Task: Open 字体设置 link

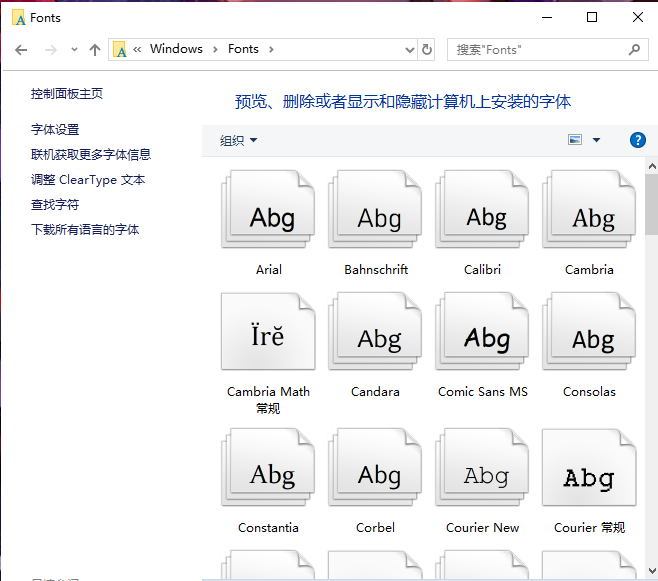Action: pyautogui.click(x=55, y=130)
